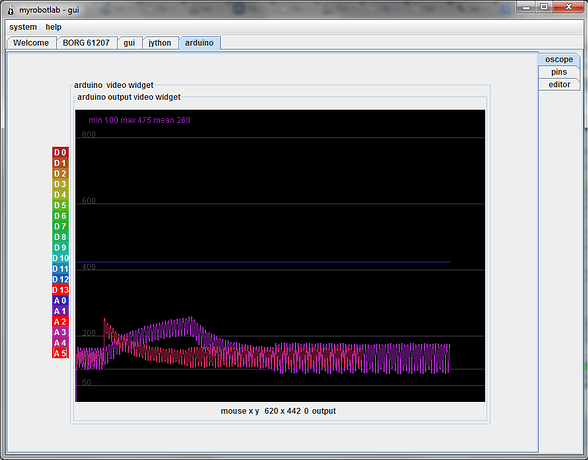
Task: Toggle the D 7 pin trace button
Action: (60, 226)
